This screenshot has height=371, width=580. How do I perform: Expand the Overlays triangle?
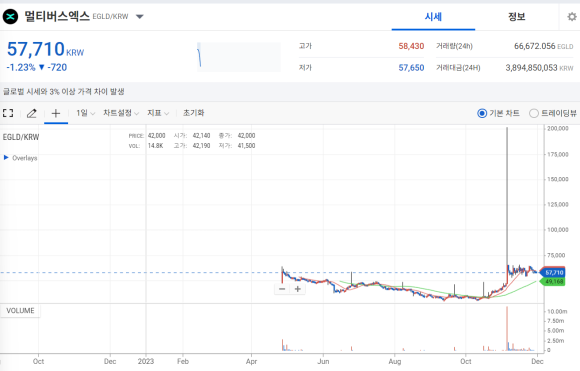click(6, 158)
